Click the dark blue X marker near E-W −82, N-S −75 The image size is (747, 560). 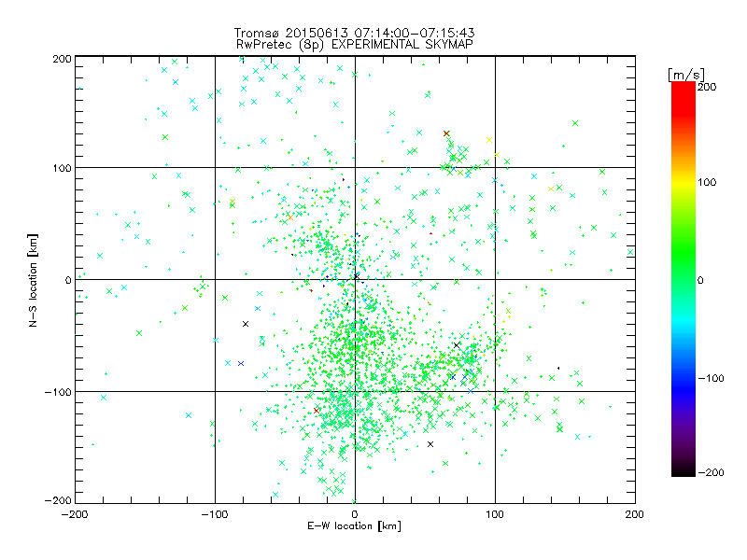tap(241, 363)
